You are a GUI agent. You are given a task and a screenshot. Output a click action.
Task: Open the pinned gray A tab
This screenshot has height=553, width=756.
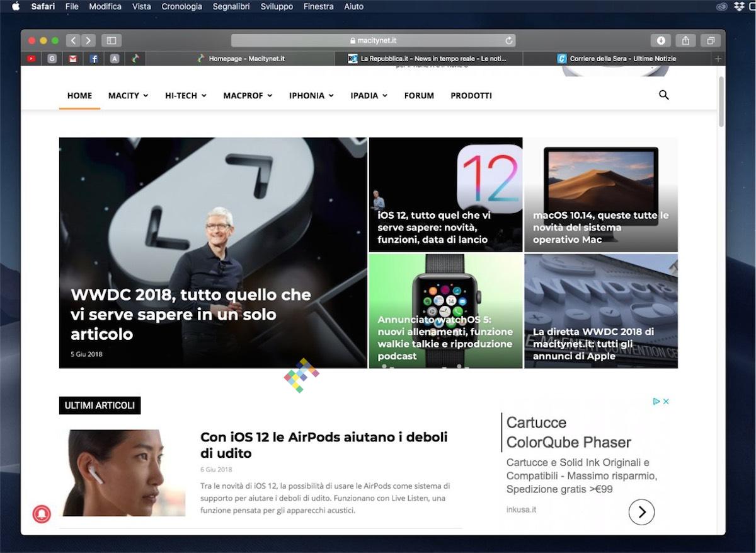115,59
